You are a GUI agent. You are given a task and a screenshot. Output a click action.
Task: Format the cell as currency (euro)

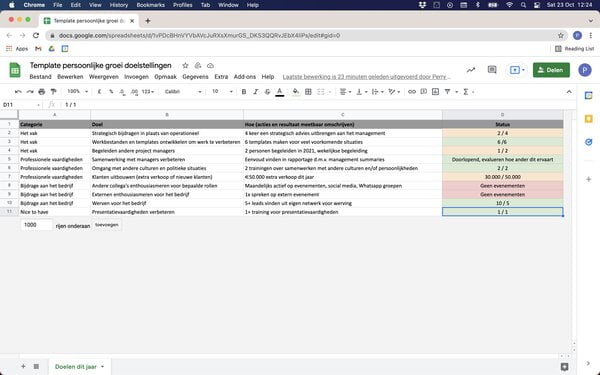[99, 92]
